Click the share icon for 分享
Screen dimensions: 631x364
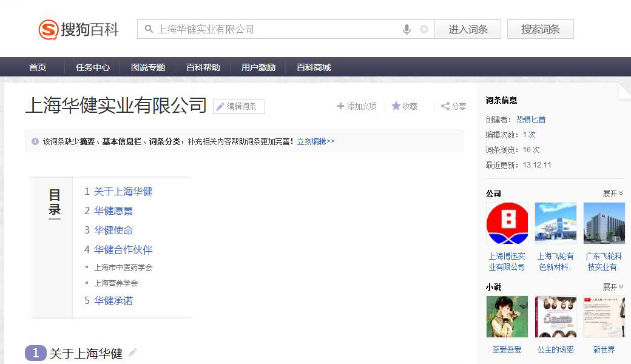445,106
